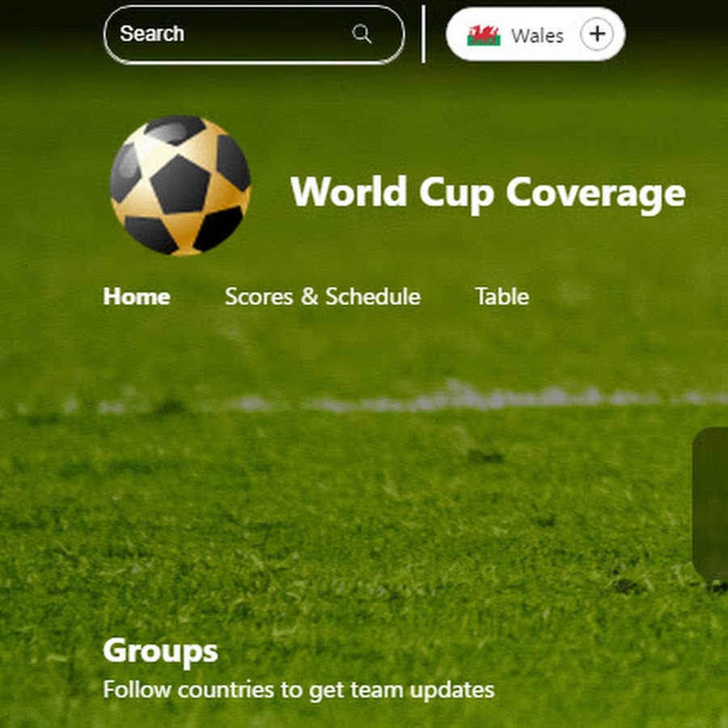Click the ampersand in Scores & Schedule

[309, 296]
